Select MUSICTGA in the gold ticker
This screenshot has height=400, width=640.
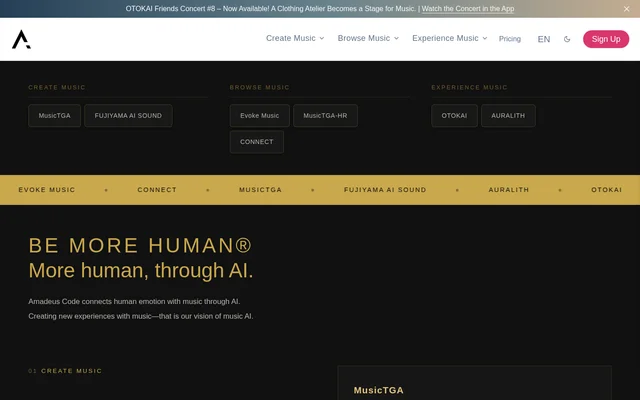(260, 190)
